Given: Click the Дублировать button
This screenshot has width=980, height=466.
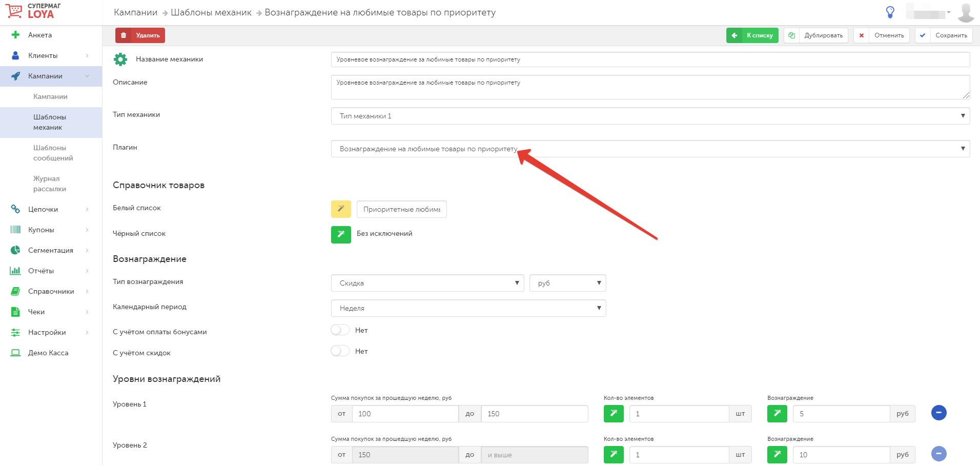Looking at the screenshot, I should (816, 35).
